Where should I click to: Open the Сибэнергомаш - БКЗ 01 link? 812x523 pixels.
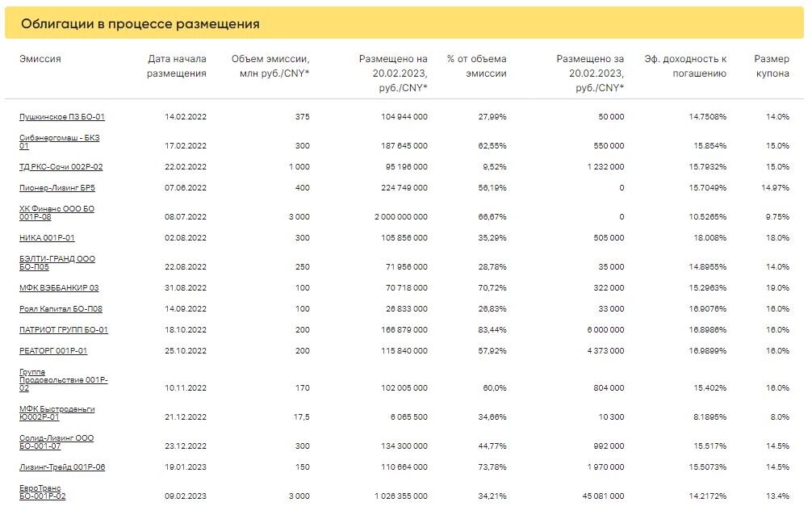pyautogui.click(x=59, y=142)
